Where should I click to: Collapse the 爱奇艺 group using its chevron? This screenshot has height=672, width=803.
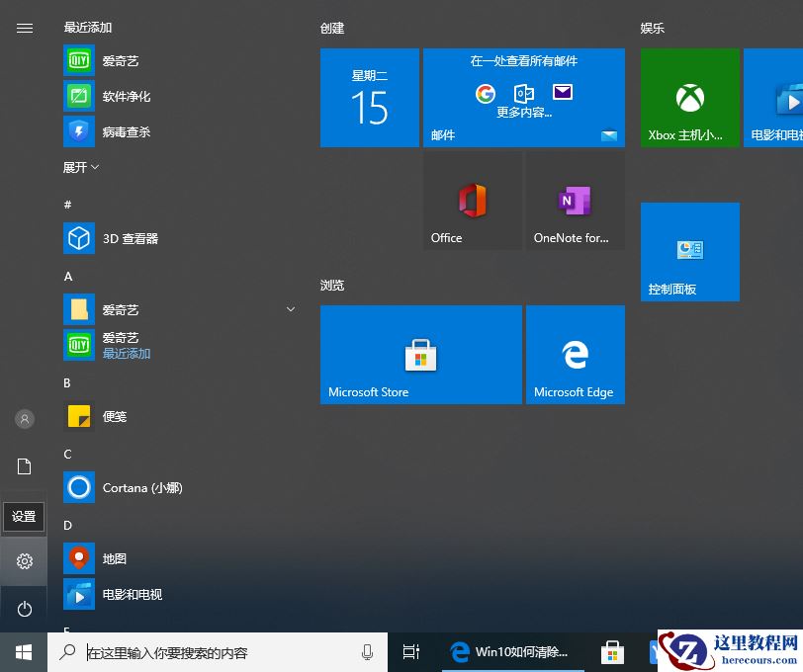[x=290, y=309]
